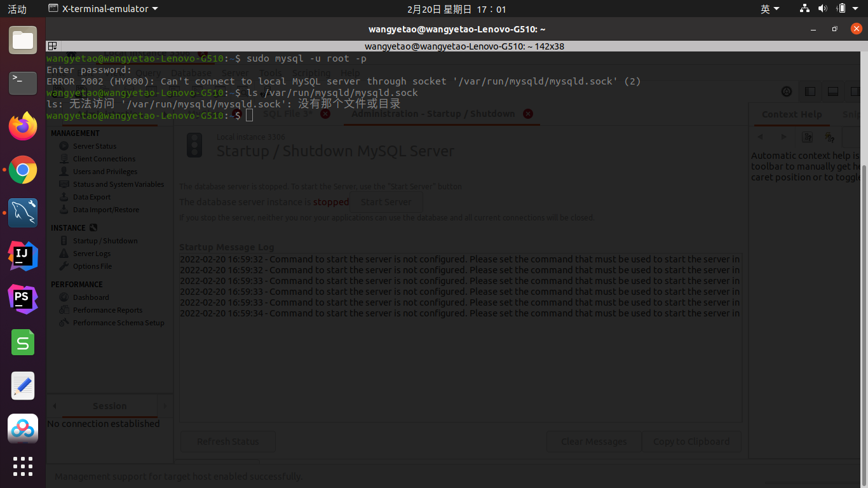
Task: Open Data Import/Restore in Workbench sidebar
Action: point(106,210)
